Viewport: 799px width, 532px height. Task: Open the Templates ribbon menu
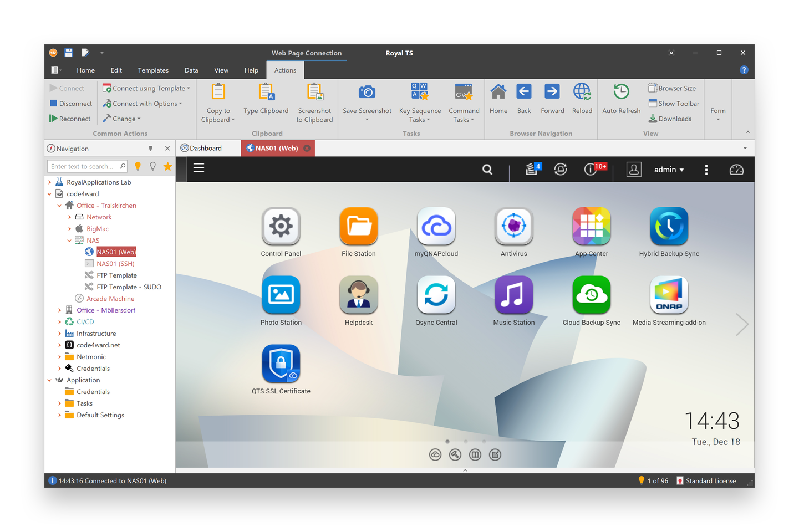pos(153,70)
